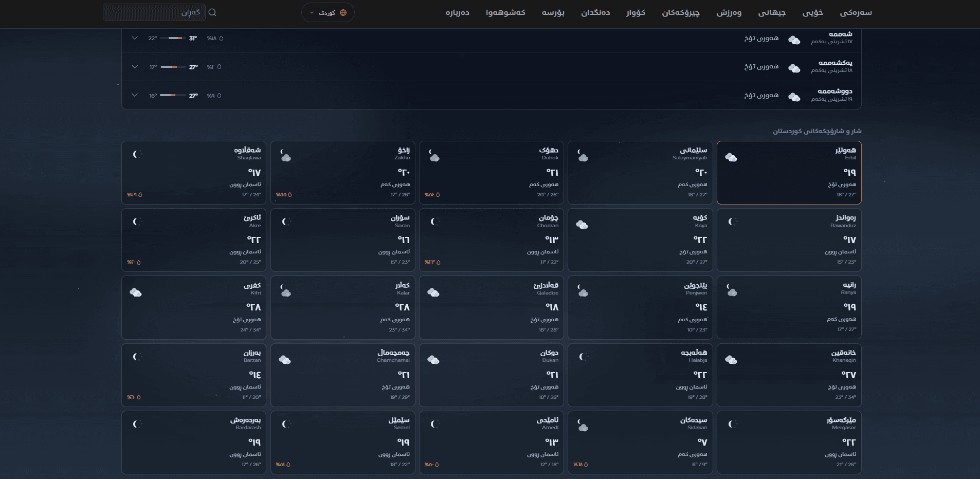Click the Shaqlawa moon icon

point(137,154)
